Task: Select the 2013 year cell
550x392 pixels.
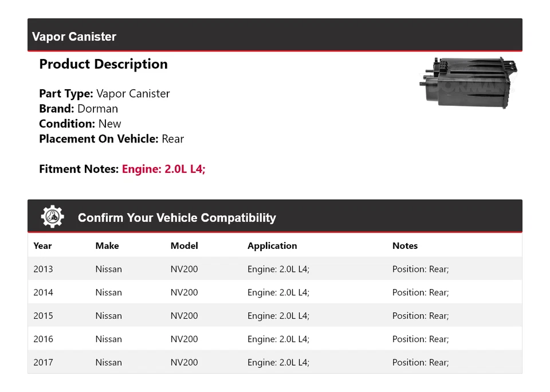Action: tap(43, 269)
